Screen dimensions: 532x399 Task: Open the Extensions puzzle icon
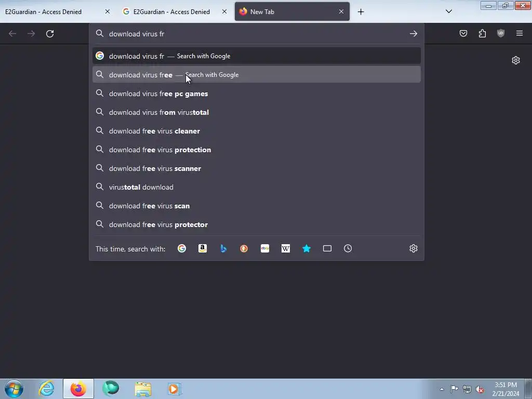click(x=482, y=33)
